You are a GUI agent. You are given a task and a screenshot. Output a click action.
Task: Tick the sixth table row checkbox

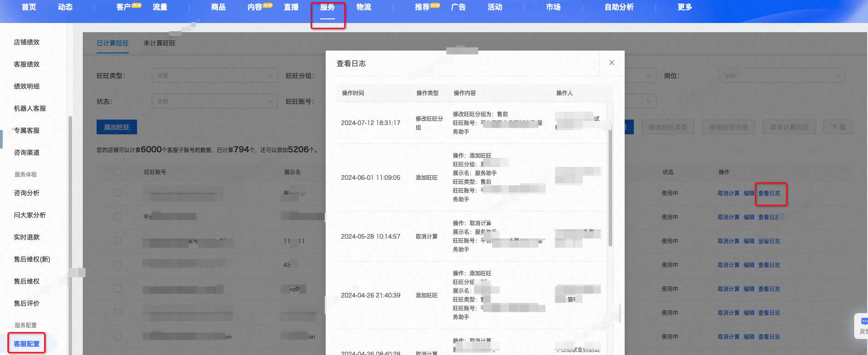pyautogui.click(x=118, y=312)
